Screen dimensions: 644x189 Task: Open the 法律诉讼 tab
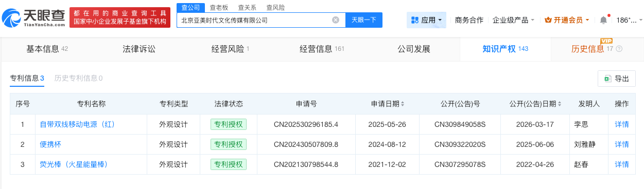139,49
